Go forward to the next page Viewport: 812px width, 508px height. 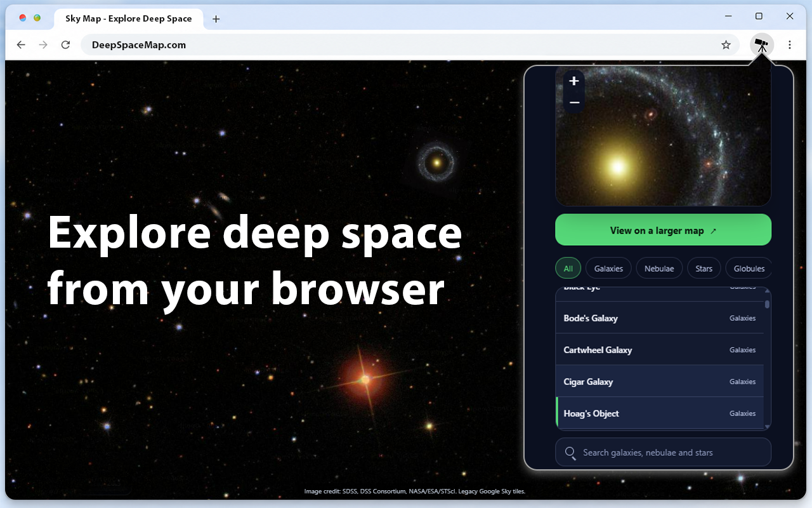[43, 45]
